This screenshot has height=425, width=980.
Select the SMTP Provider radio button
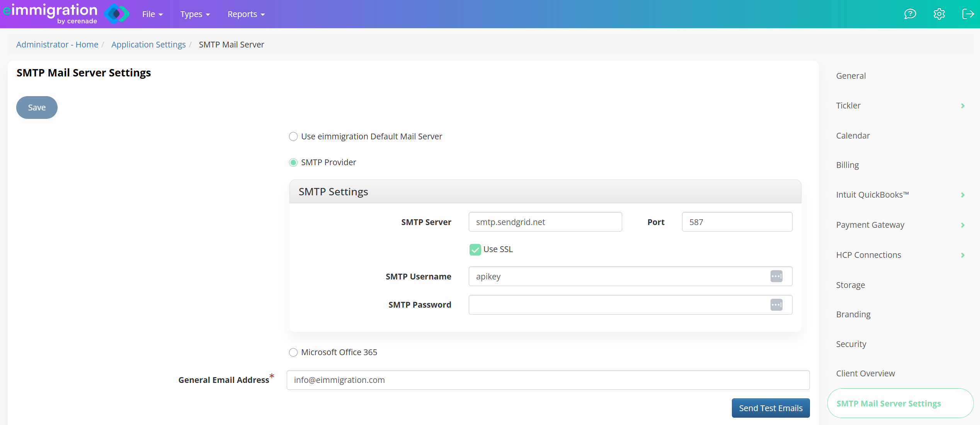[293, 163]
